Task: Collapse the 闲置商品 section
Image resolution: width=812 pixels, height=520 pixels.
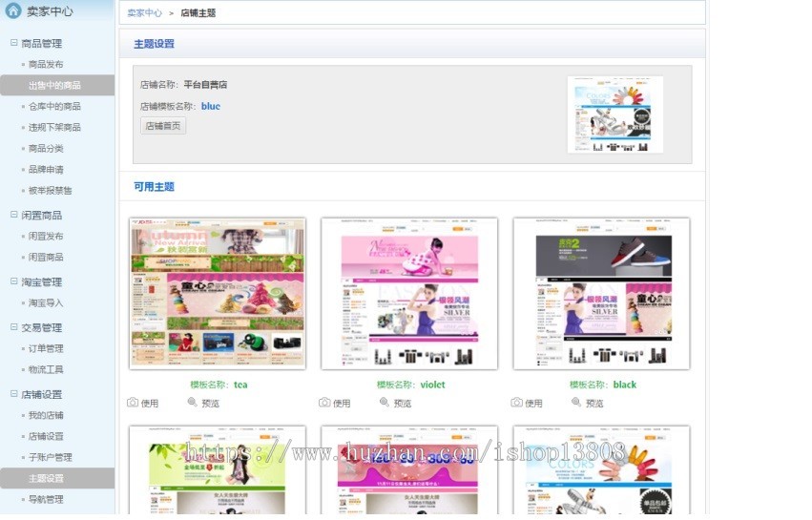Action: [x=13, y=216]
